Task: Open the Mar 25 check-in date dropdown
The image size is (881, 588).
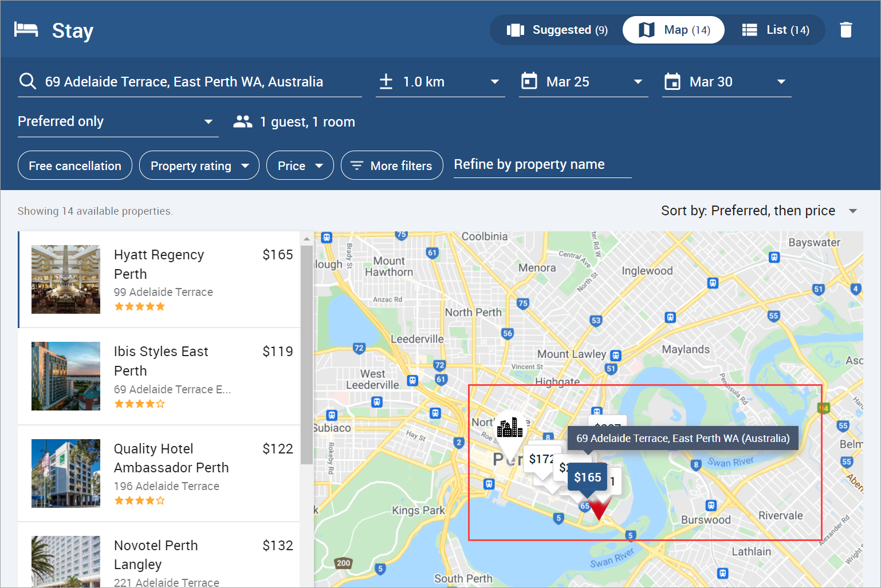Action: [x=583, y=82]
